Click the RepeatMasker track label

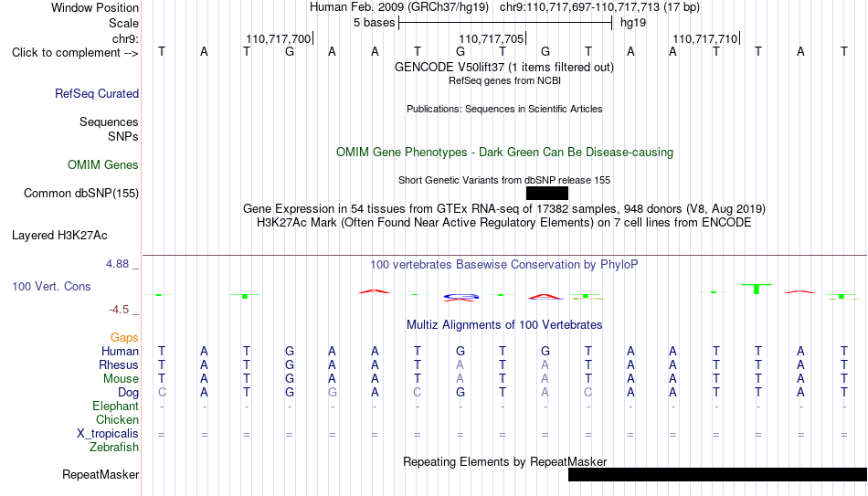pos(101,474)
